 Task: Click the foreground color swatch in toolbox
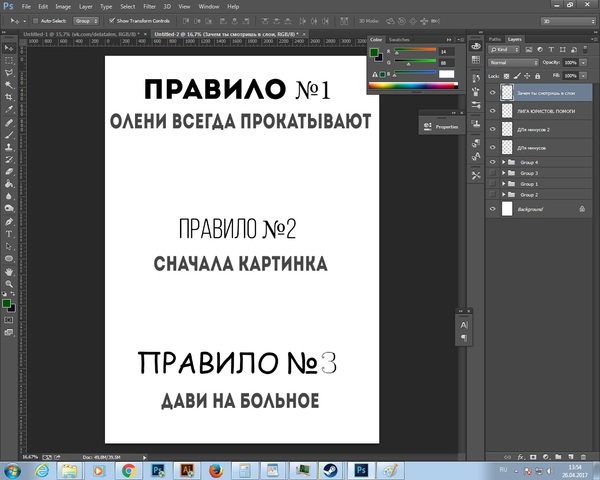click(x=6, y=304)
